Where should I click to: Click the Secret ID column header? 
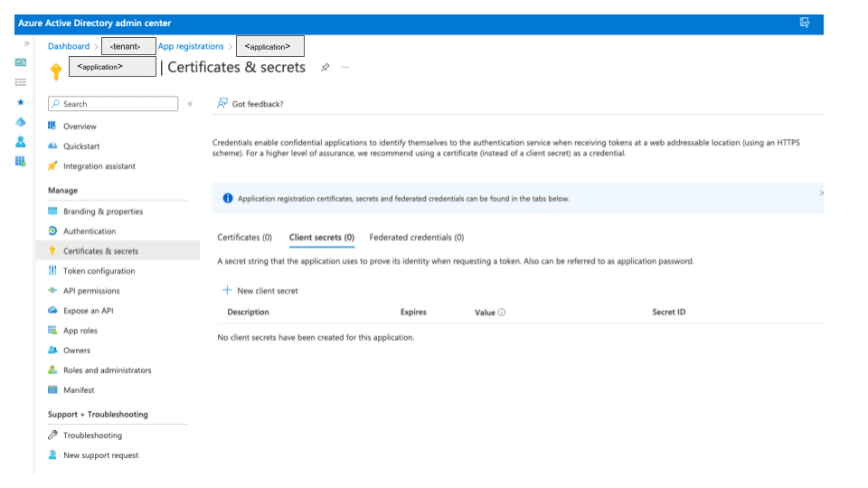(x=669, y=312)
